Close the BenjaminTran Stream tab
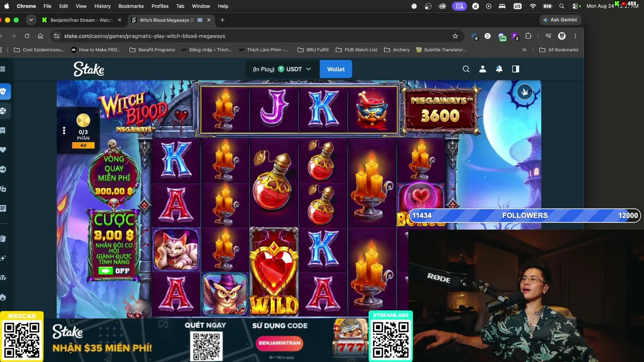Viewport: 644px width, 362px height. pyautogui.click(x=119, y=20)
